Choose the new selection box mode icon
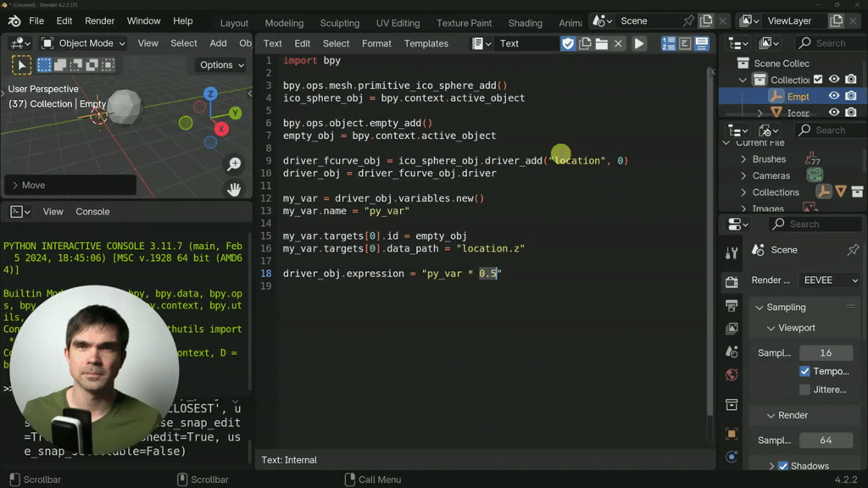868x488 pixels. [x=44, y=65]
